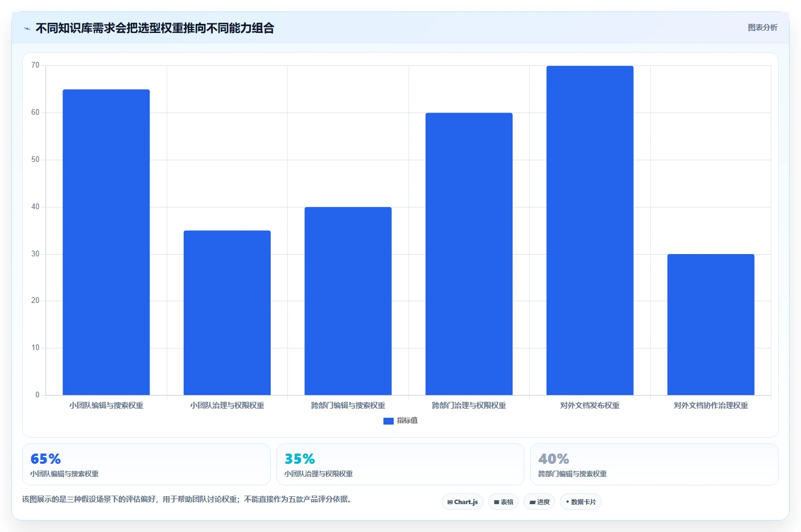Click the 指标值 legend label
Screen dimensions: 801x532
point(407,421)
